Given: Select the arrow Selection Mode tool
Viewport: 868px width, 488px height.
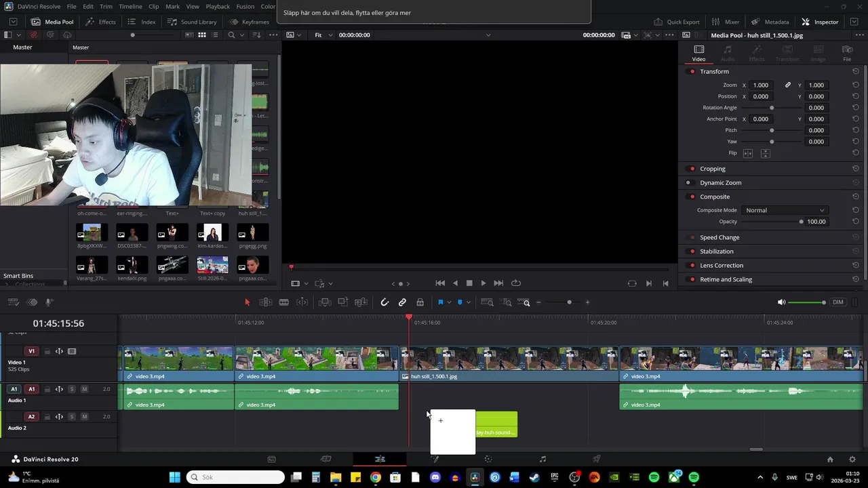Looking at the screenshot, I should [x=247, y=302].
